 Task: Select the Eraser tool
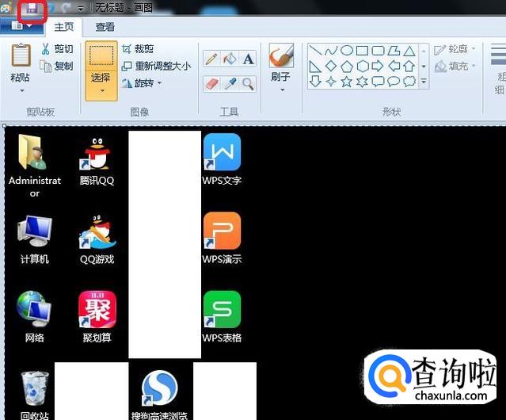tap(211, 83)
